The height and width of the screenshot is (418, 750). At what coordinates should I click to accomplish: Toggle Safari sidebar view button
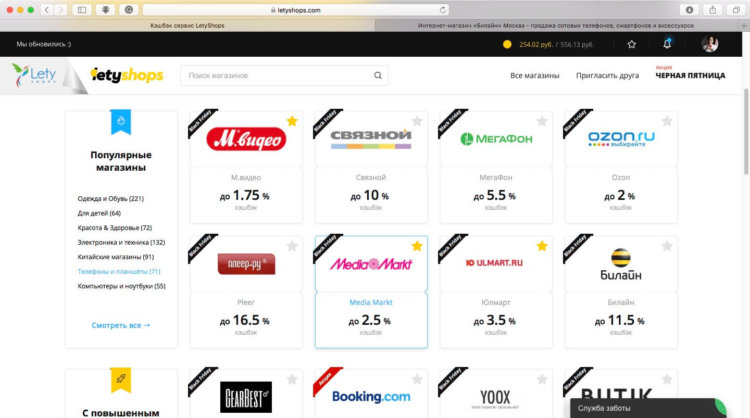tap(82, 10)
